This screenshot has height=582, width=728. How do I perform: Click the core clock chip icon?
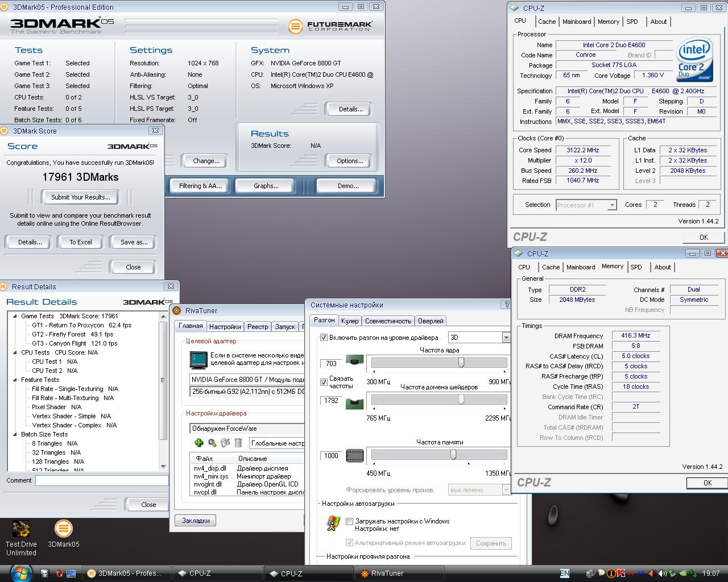[x=354, y=361]
